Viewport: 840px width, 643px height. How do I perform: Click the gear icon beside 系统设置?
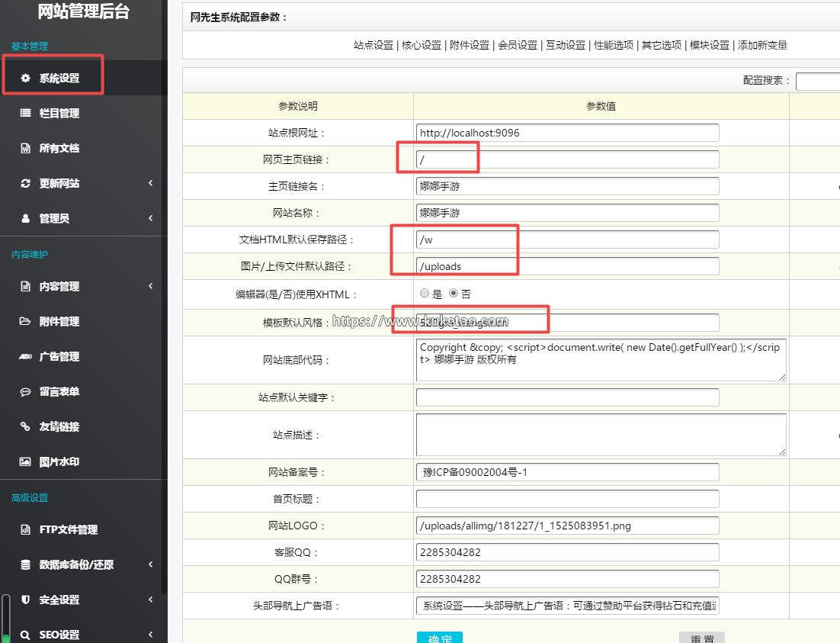point(25,79)
